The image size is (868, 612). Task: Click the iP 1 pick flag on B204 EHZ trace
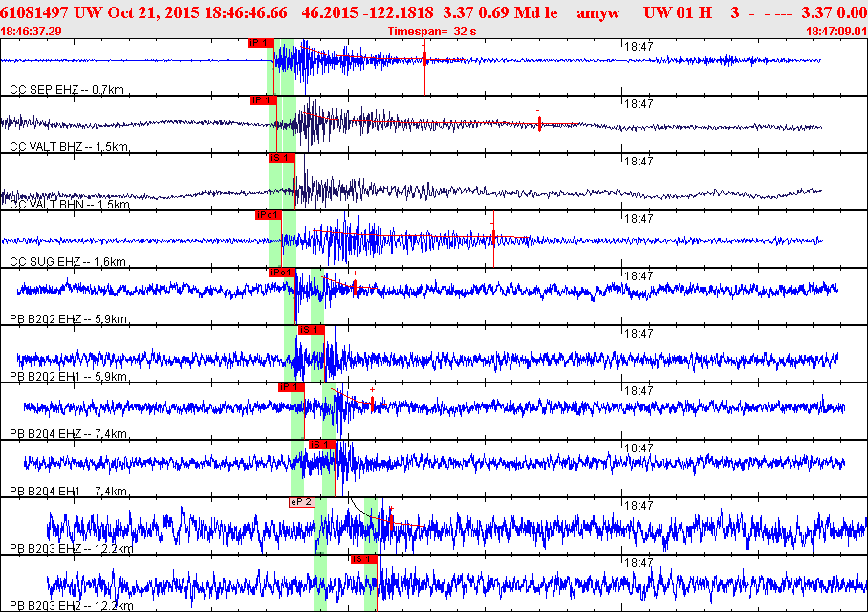pyautogui.click(x=292, y=387)
